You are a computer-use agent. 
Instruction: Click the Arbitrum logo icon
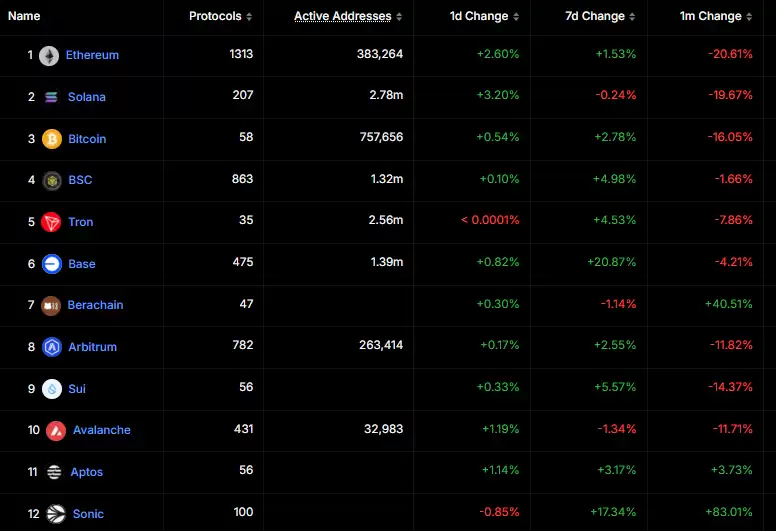coord(51,347)
